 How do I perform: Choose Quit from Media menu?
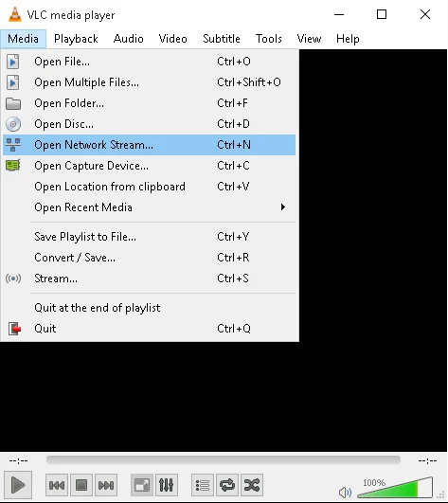pos(149,329)
